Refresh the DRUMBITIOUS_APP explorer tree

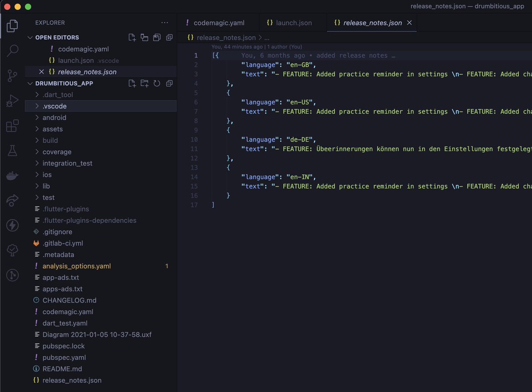(156, 83)
